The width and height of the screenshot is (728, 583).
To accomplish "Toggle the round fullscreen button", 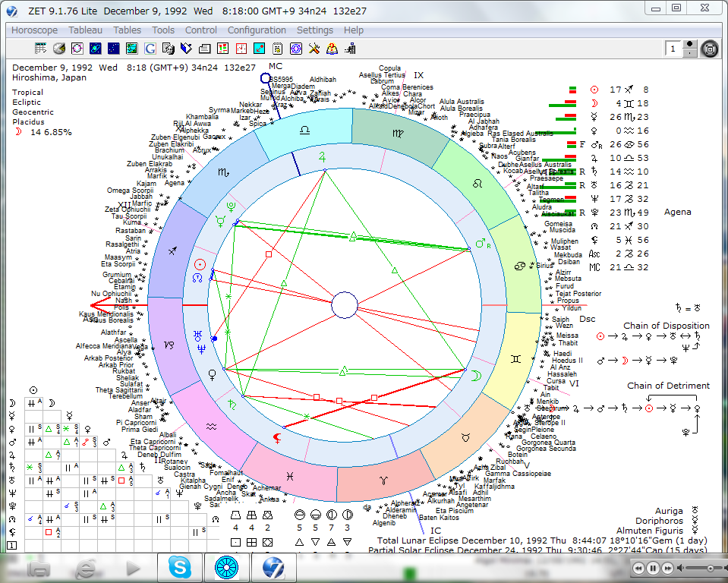I will (x=710, y=49).
